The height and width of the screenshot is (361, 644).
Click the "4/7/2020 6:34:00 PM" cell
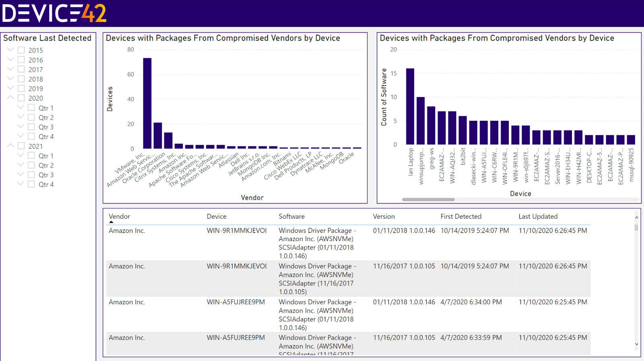pyautogui.click(x=471, y=302)
